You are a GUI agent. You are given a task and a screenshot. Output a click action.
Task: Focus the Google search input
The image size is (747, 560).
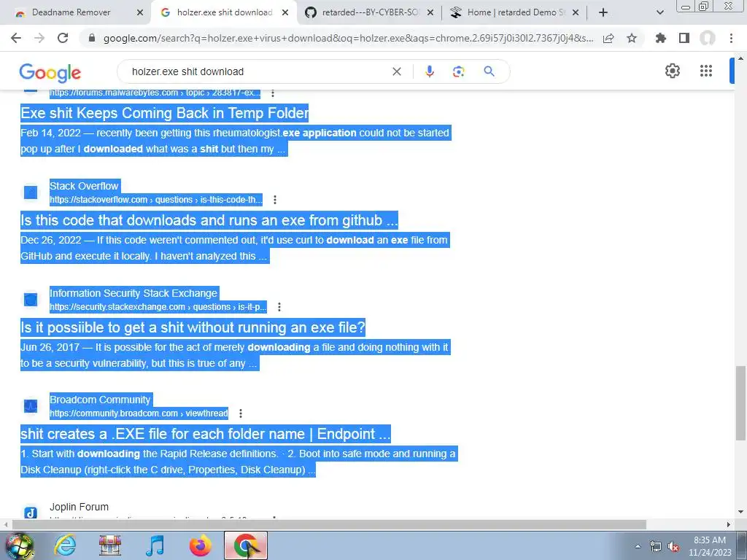pos(258,71)
